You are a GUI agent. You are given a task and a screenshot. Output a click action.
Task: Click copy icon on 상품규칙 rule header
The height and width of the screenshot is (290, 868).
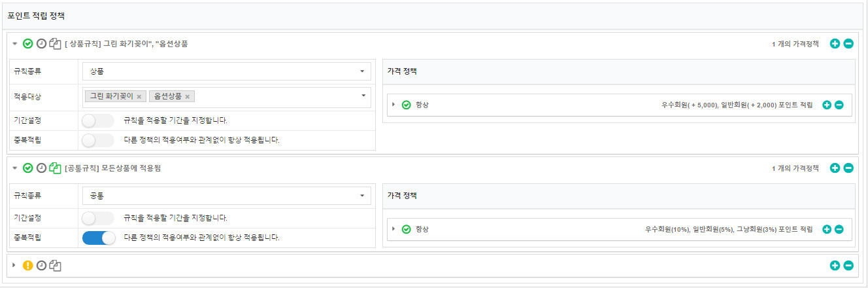pos(56,44)
